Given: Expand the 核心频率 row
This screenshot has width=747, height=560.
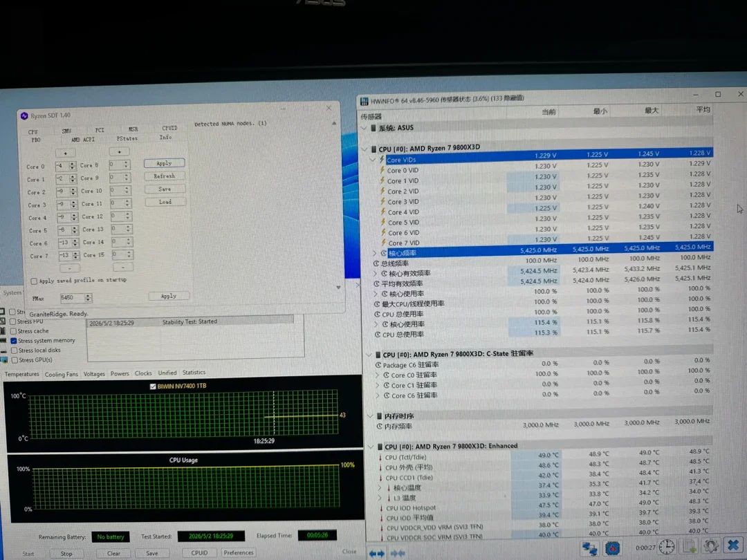Looking at the screenshot, I should [x=374, y=253].
